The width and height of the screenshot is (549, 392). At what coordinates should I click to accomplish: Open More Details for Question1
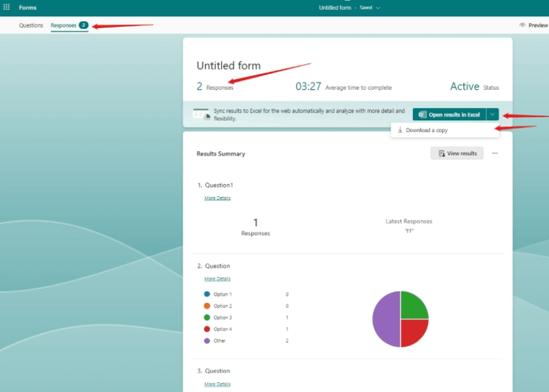(217, 198)
